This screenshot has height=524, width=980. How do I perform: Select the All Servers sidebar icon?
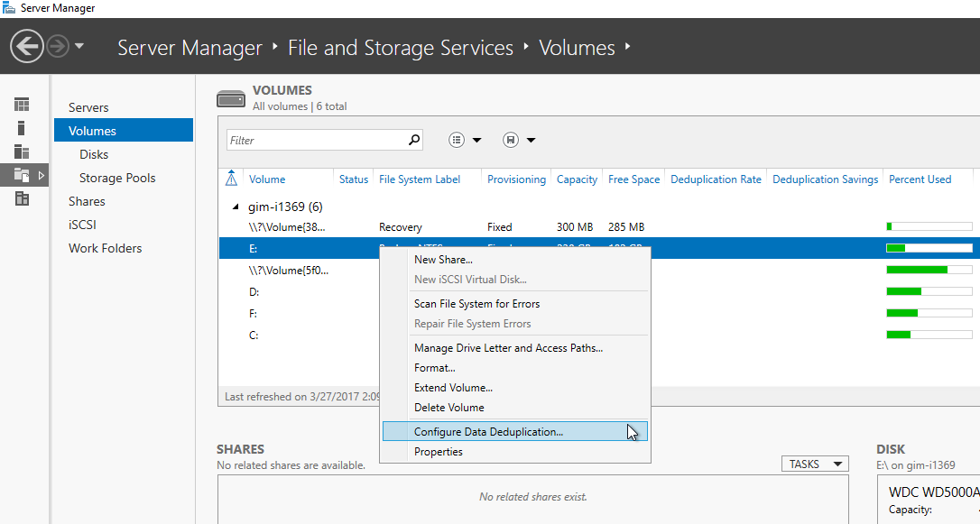[22, 152]
